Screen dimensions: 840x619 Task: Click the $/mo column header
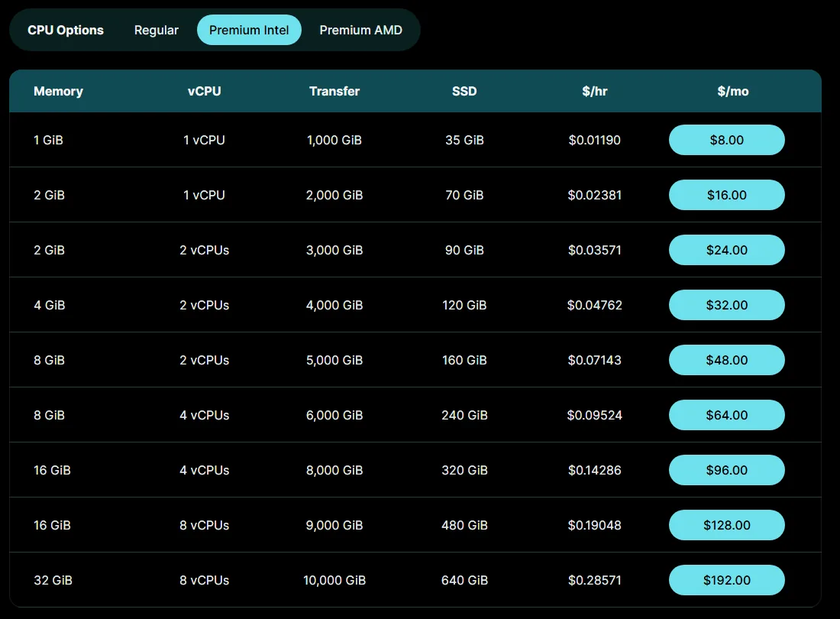coord(733,91)
